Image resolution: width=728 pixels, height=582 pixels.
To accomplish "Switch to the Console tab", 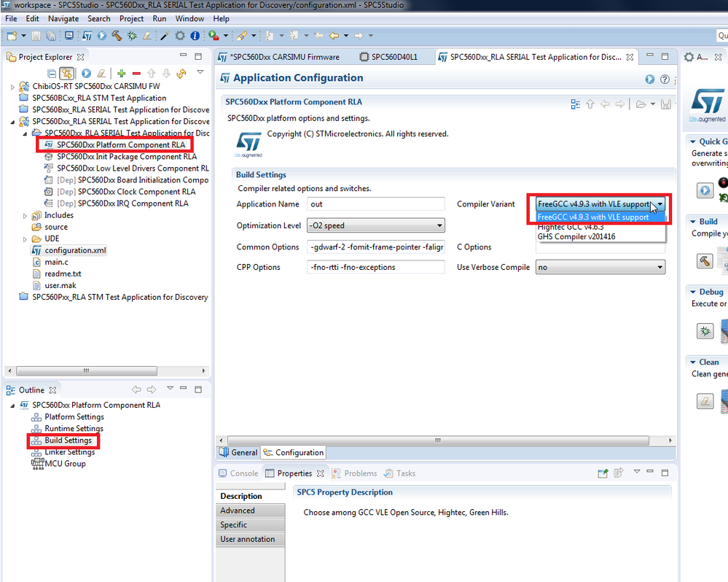I will click(238, 473).
